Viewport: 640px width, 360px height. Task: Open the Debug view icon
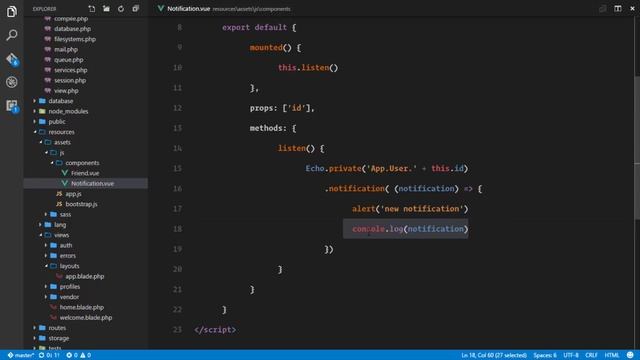11,82
